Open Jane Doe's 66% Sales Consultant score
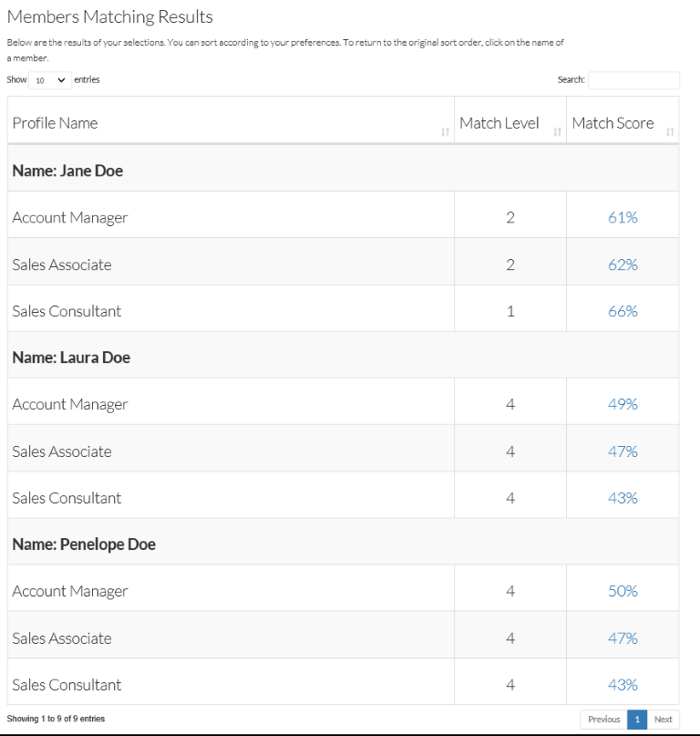 [x=623, y=311]
